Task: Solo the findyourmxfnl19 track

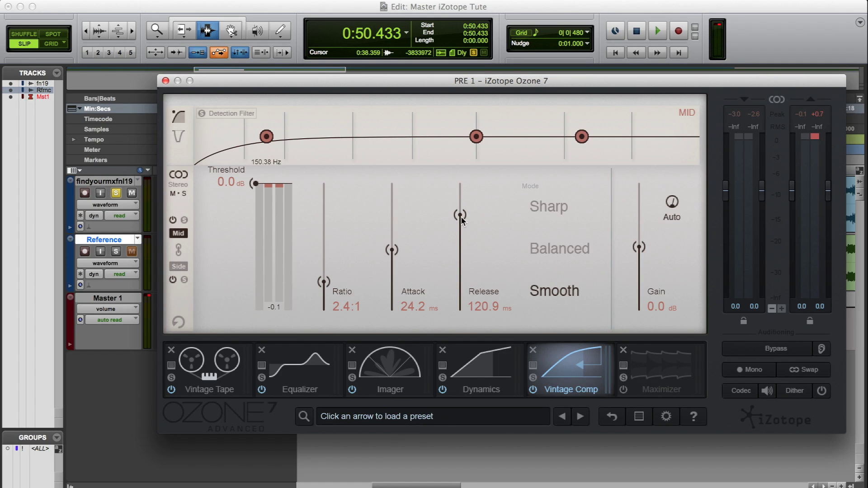Action: coord(116,193)
